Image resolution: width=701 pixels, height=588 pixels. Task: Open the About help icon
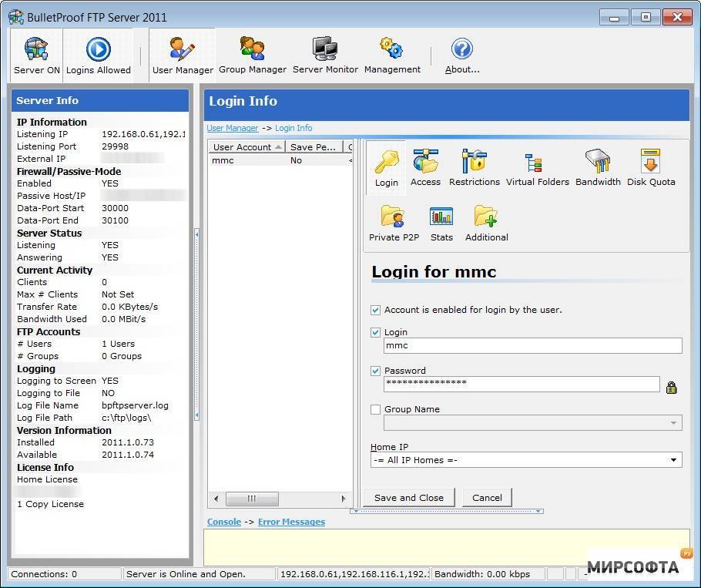[462, 49]
